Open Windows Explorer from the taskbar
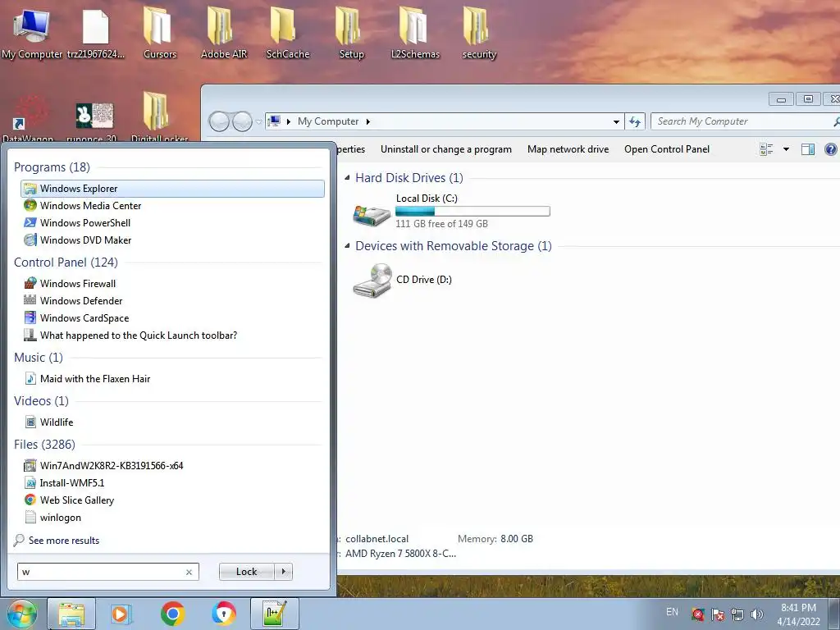The height and width of the screenshot is (630, 840). (x=71, y=614)
